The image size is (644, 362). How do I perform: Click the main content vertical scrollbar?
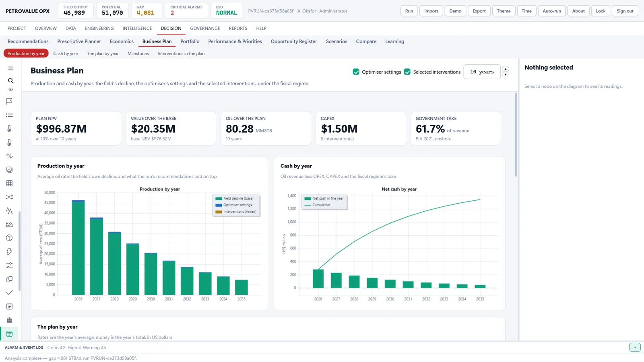point(516,134)
